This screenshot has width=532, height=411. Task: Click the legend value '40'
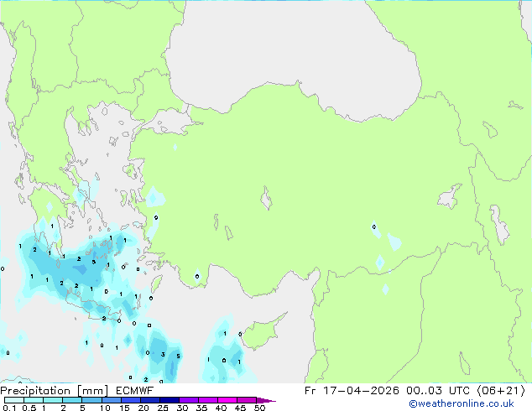pos(221,408)
